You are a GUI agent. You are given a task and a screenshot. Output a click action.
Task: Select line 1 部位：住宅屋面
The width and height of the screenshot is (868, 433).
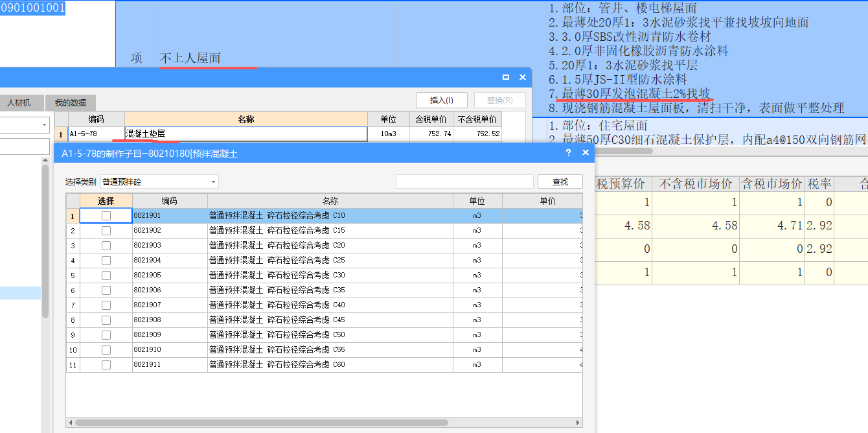tap(598, 125)
